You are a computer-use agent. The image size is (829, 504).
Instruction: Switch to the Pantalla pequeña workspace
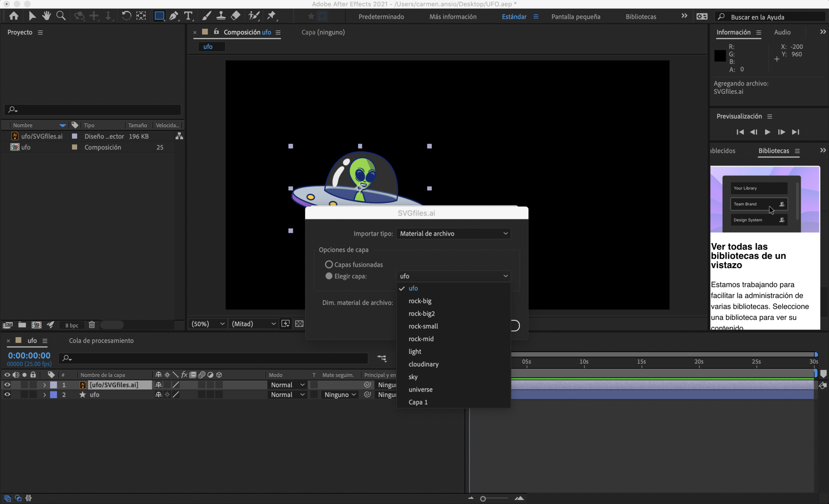[575, 16]
